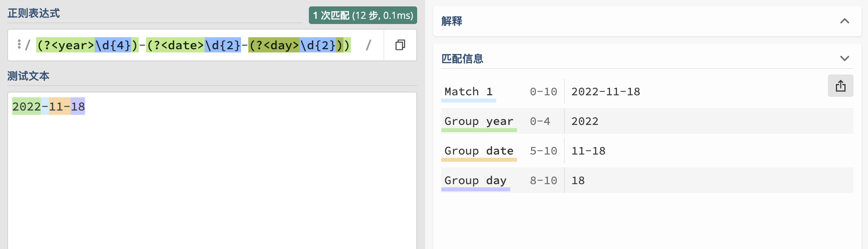Click the year named group in the regex
The height and width of the screenshot is (249, 868).
point(87,45)
